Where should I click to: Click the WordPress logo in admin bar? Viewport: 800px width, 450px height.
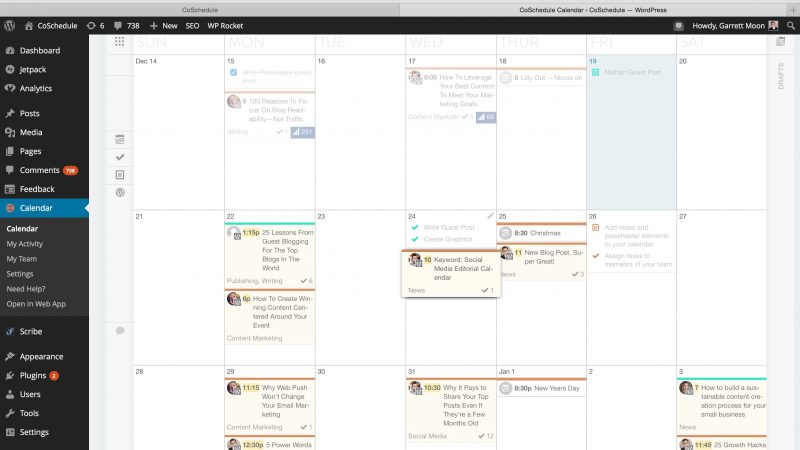coord(10,24)
